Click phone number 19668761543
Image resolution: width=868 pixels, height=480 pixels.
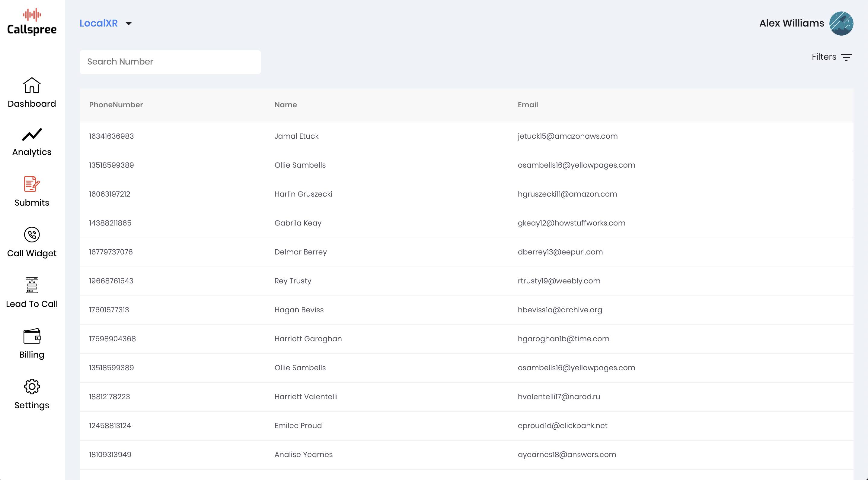(111, 281)
